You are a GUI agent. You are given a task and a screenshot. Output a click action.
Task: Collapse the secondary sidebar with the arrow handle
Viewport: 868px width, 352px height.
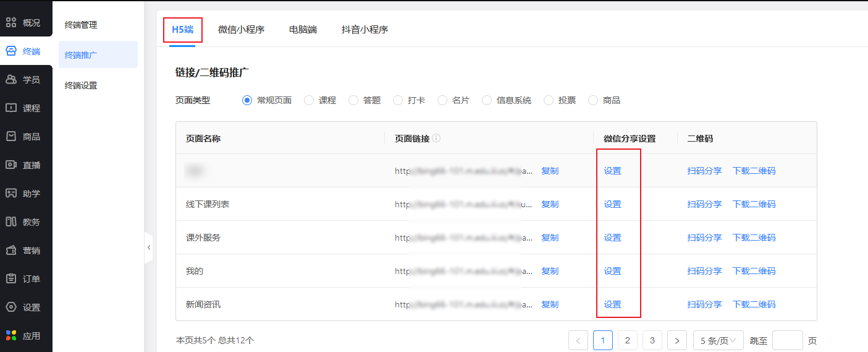[148, 247]
